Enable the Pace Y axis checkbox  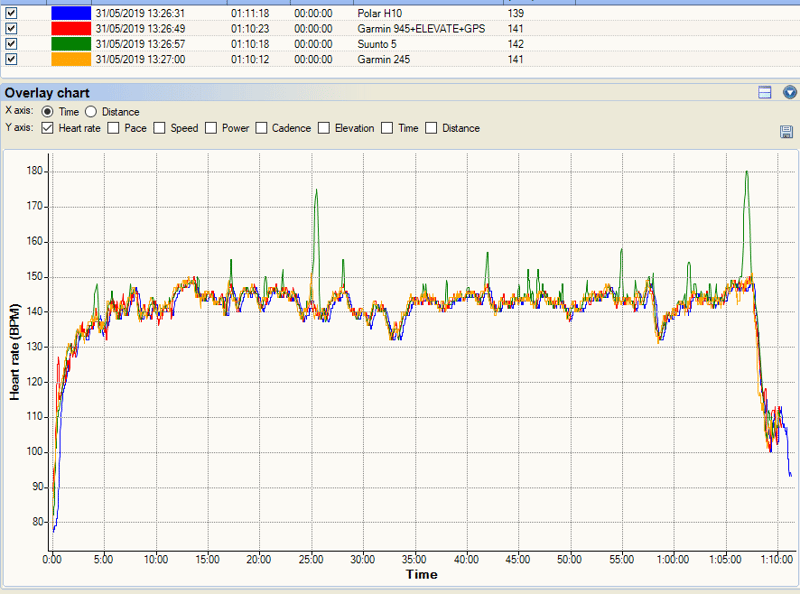(114, 128)
